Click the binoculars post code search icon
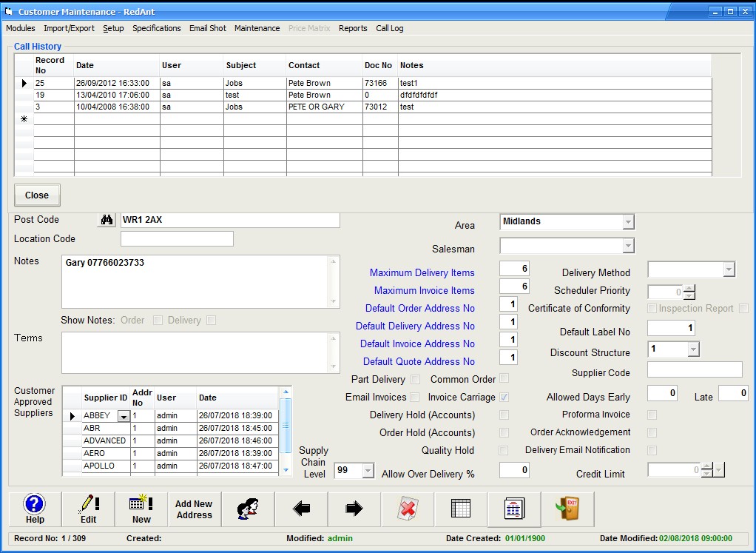The image size is (756, 553). click(107, 220)
